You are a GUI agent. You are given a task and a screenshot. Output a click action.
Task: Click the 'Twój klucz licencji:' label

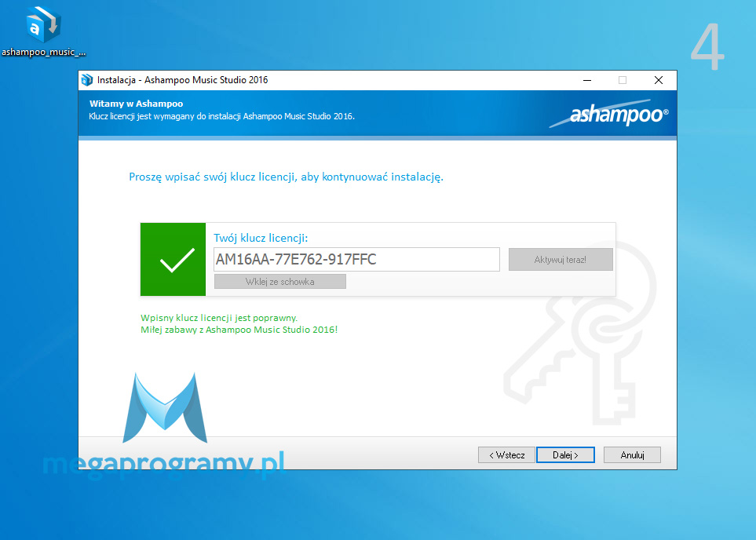[261, 238]
